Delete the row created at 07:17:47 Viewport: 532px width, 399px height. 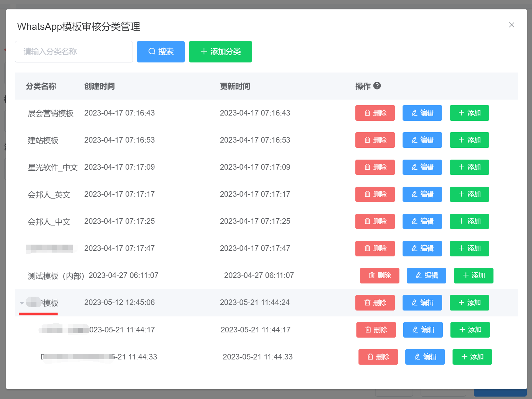(375, 248)
